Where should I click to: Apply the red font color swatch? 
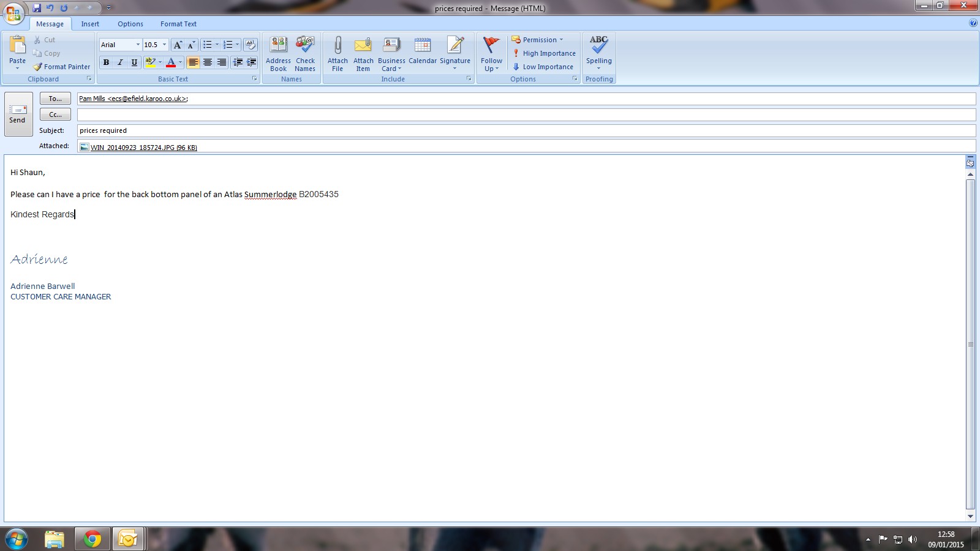click(171, 62)
